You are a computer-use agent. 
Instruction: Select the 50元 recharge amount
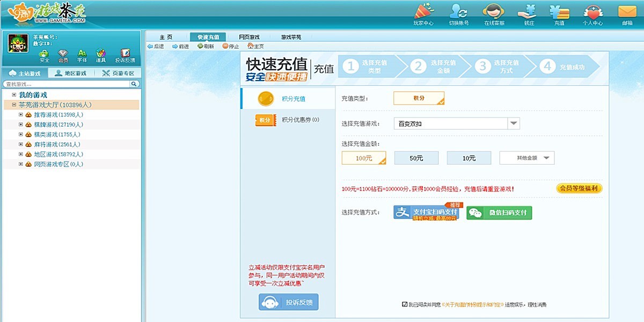tap(416, 157)
